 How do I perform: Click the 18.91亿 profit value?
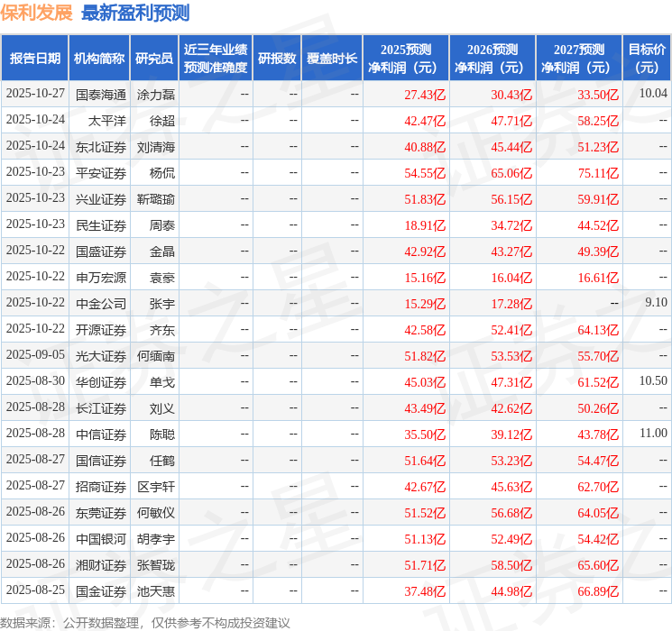[x=425, y=225]
